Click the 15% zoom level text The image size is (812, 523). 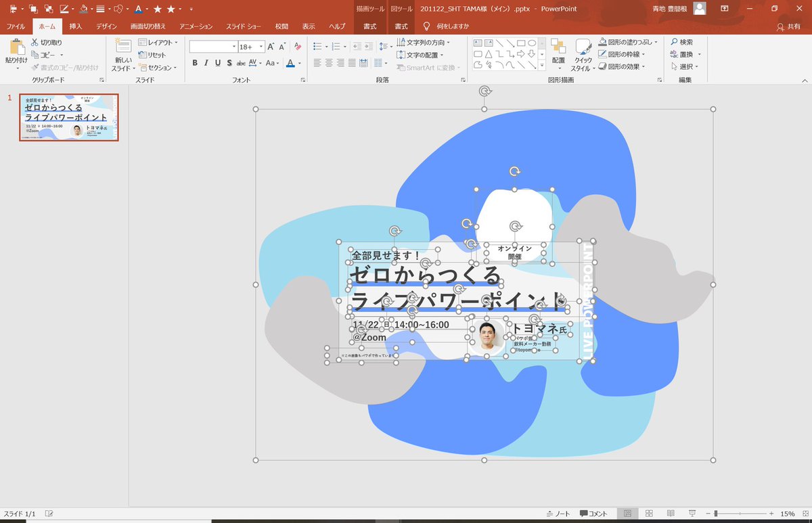788,514
